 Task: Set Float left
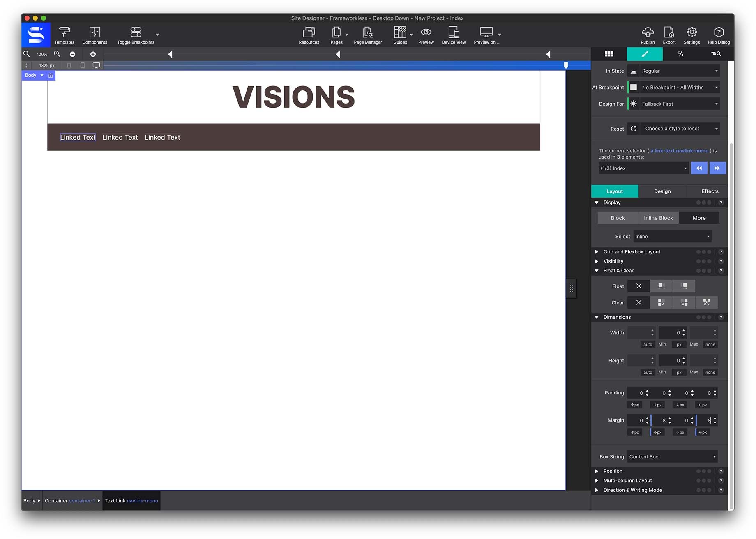point(661,286)
